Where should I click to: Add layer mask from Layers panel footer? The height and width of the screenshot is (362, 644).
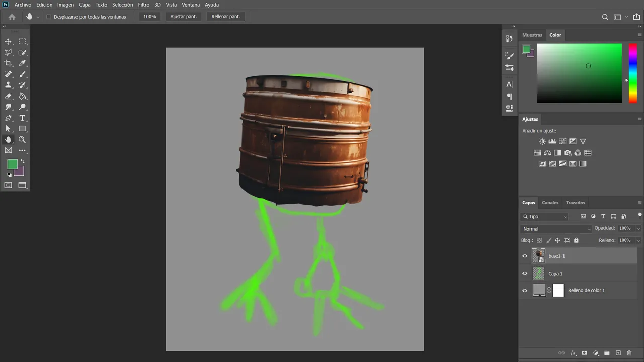tap(584, 353)
